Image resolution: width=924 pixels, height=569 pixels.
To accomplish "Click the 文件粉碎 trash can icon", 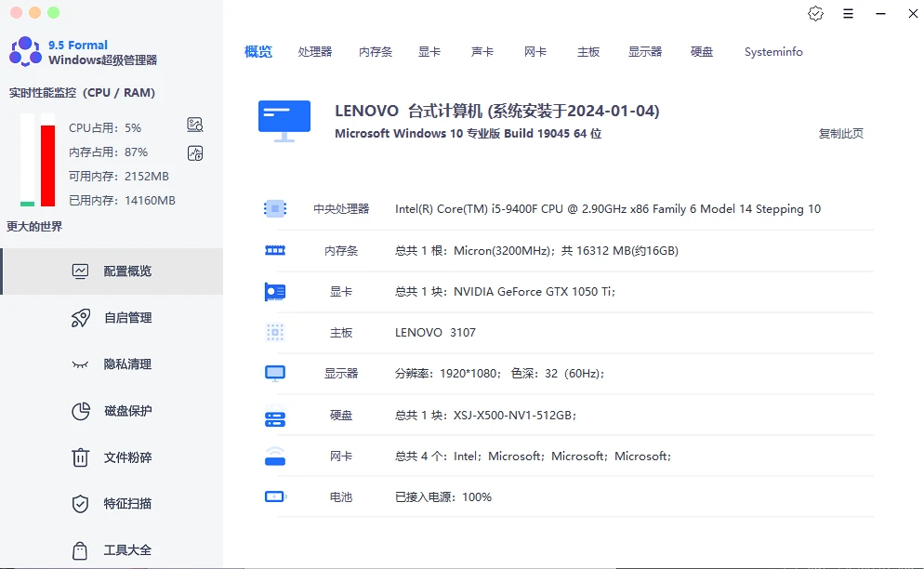I will tap(80, 457).
